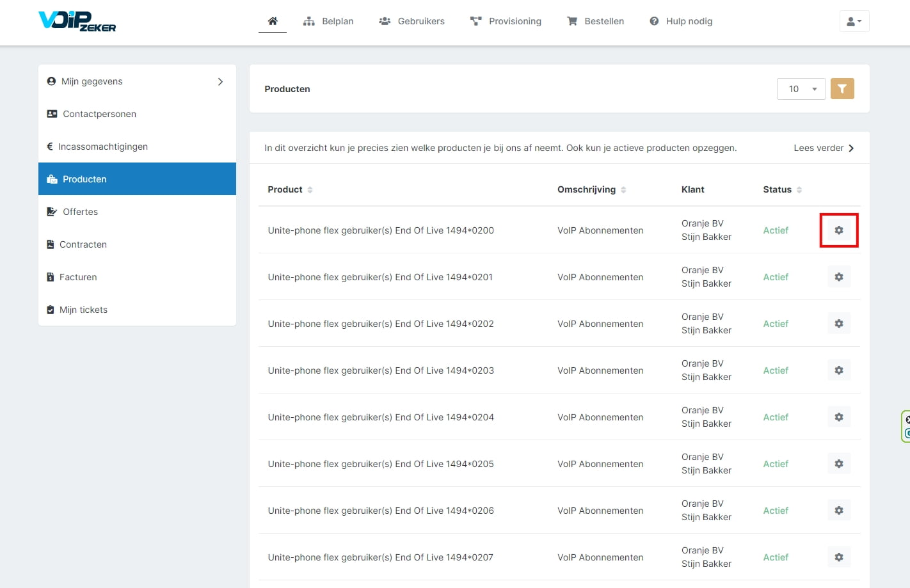This screenshot has height=588, width=910.
Task: Open the Gebruikers menu
Action: click(x=411, y=21)
